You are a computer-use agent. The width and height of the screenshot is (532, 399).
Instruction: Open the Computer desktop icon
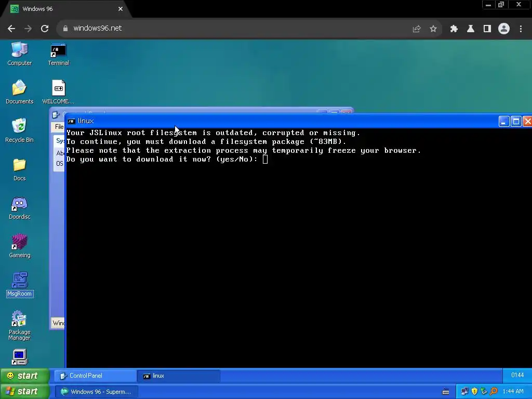pyautogui.click(x=19, y=54)
